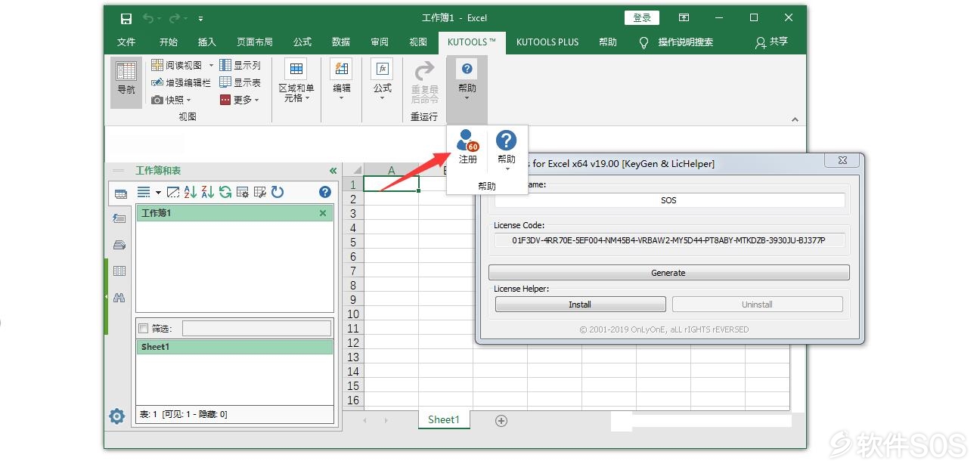980x467 pixels.
Task: Click the 显示列 show columns tool
Action: (240, 65)
